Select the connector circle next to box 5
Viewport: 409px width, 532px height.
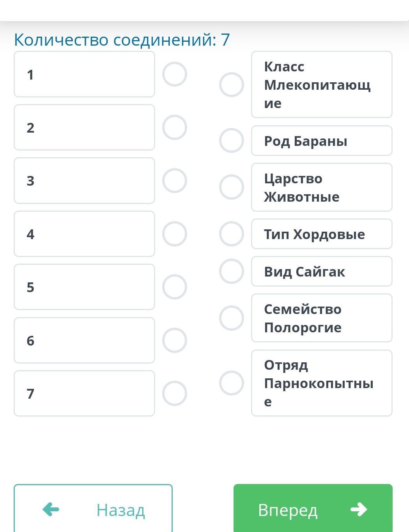point(175,287)
